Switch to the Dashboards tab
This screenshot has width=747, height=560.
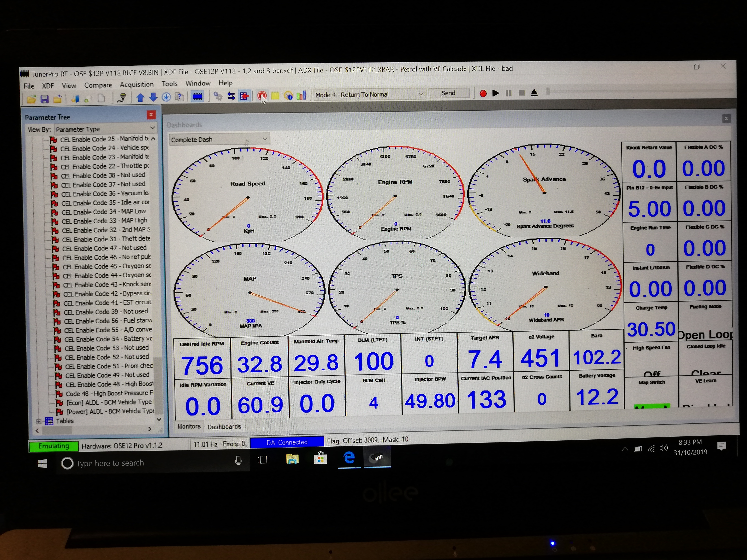pyautogui.click(x=224, y=427)
